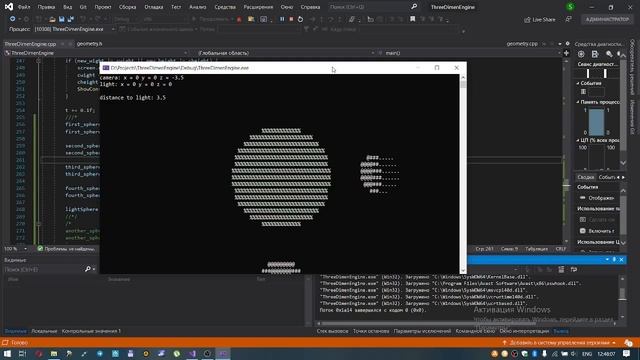Open the Параметры исключений tab
640x360 pixels.
[x=422, y=331]
